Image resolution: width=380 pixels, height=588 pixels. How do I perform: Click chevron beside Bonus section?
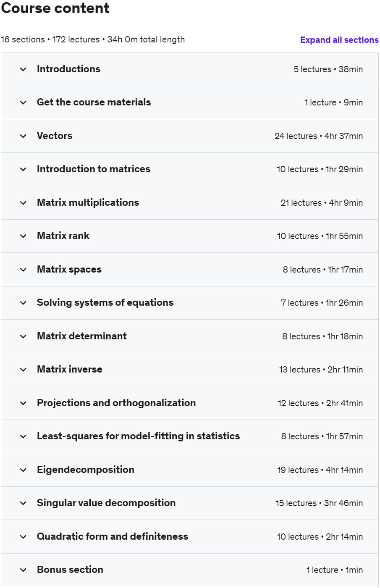[23, 570]
